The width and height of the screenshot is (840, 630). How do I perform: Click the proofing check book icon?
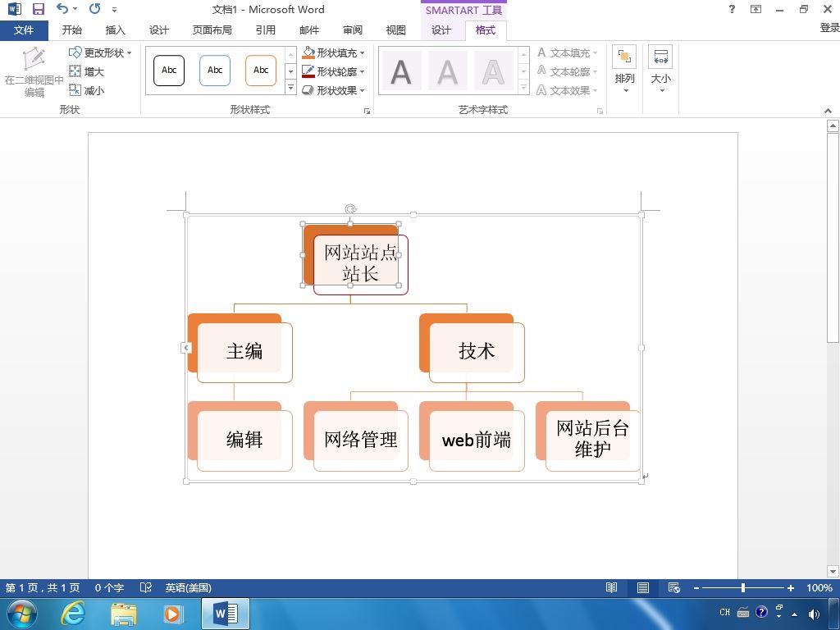(146, 587)
